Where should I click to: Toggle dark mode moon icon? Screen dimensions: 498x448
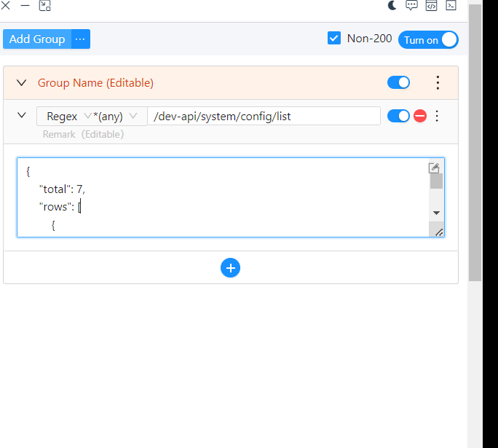pos(392,5)
